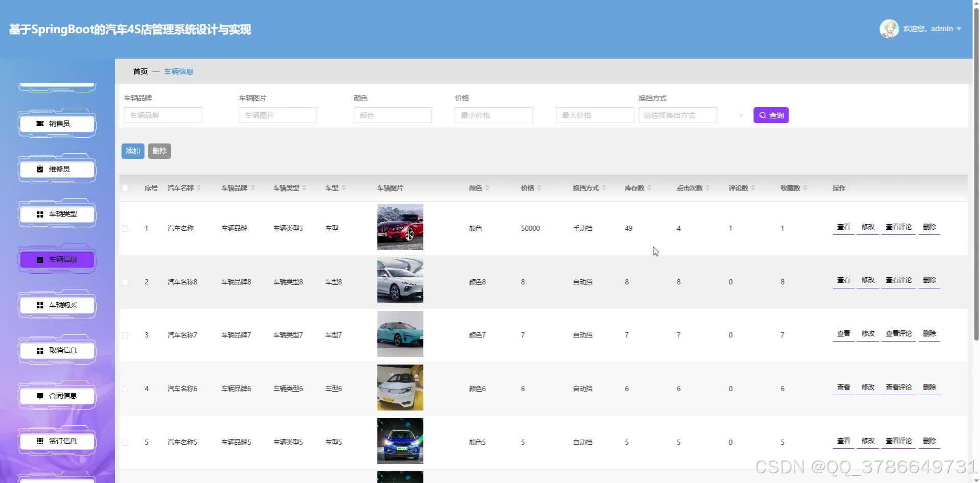Toggle the select-all header checkbox

click(125, 188)
